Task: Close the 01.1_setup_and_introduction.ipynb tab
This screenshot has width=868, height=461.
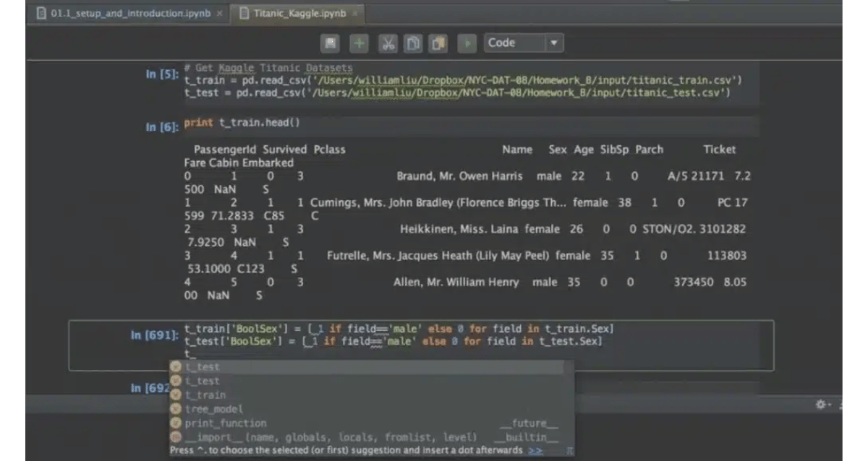Action: point(219,13)
